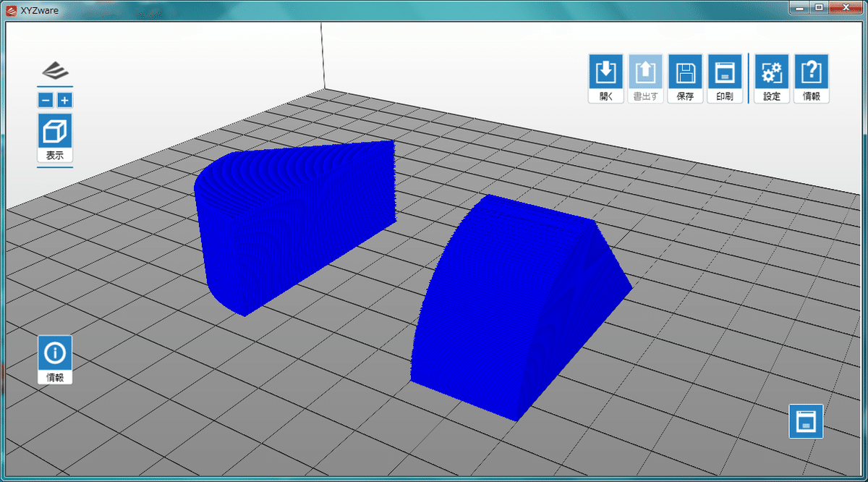The width and height of the screenshot is (868, 482).
Task: Save the project with 保存 icon
Action: tap(685, 79)
